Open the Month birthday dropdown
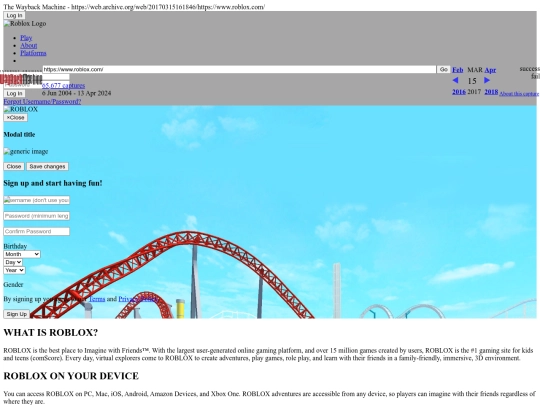 pyautogui.click(x=22, y=254)
